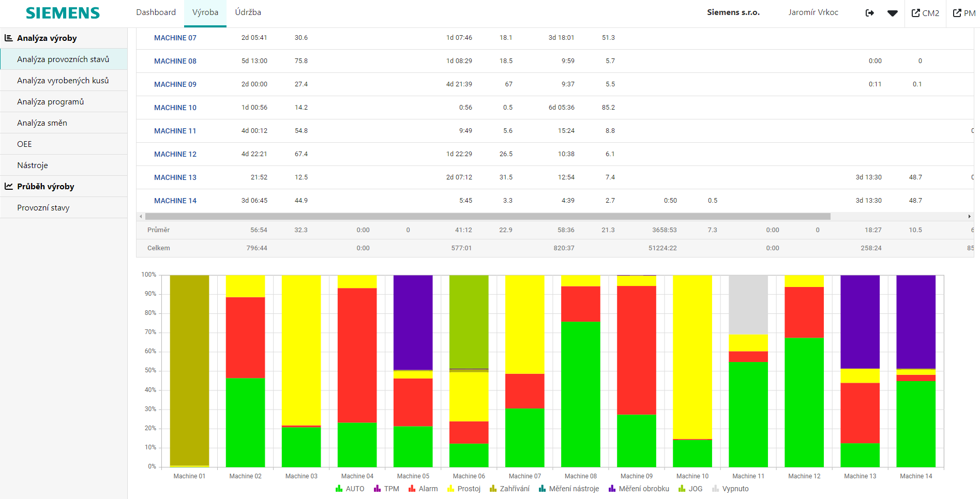The height and width of the screenshot is (499, 980).
Task: Click the table's horizontal scrollbar right arrow
Action: 969,216
